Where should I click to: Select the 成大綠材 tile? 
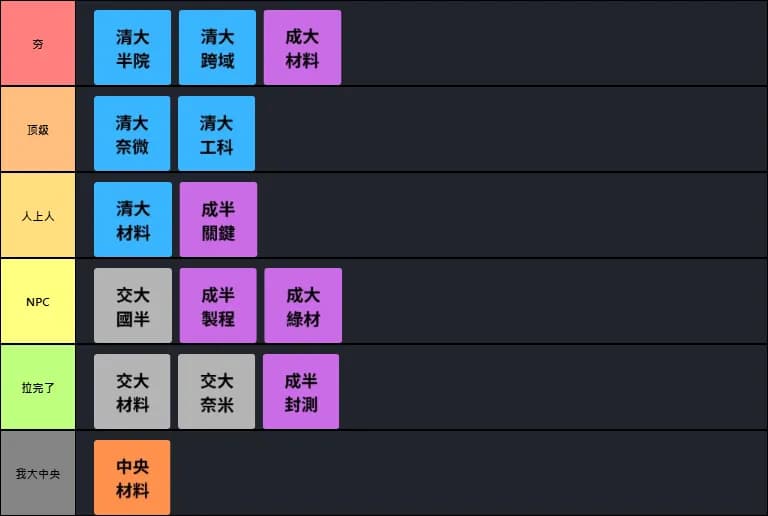pos(303,306)
